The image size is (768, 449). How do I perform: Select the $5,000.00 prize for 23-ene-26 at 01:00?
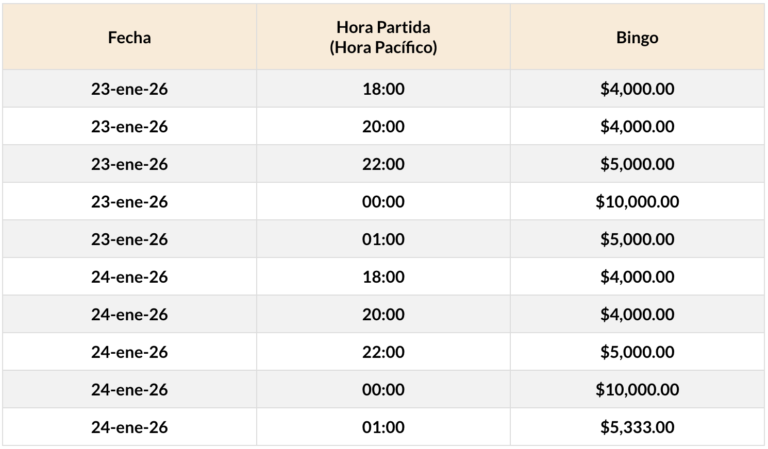[x=637, y=239]
